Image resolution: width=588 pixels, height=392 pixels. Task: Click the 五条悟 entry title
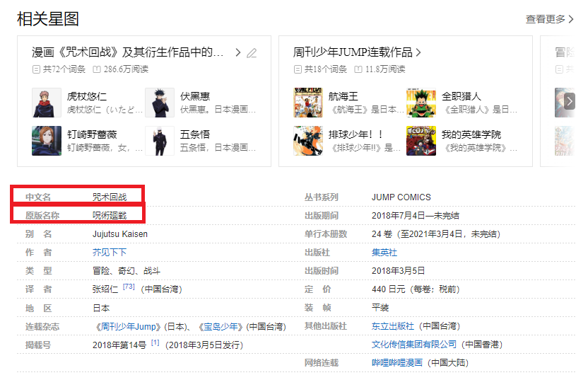point(195,134)
